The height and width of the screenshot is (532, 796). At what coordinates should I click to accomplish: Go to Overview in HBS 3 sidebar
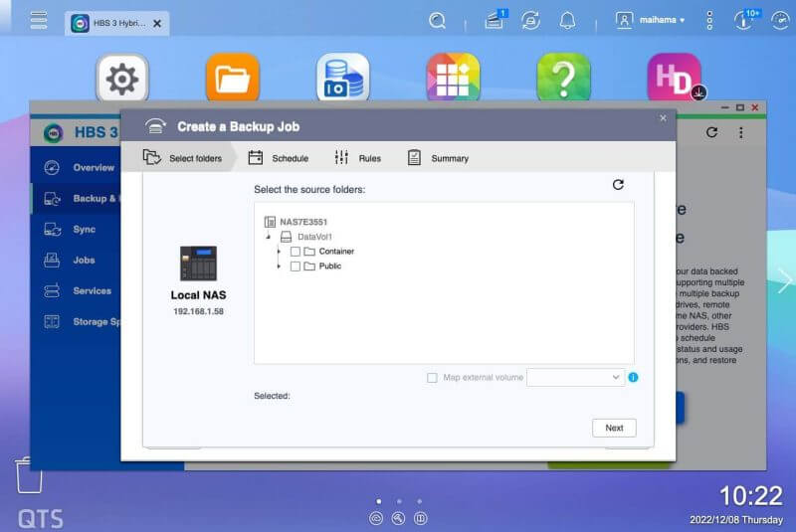pyautogui.click(x=79, y=167)
